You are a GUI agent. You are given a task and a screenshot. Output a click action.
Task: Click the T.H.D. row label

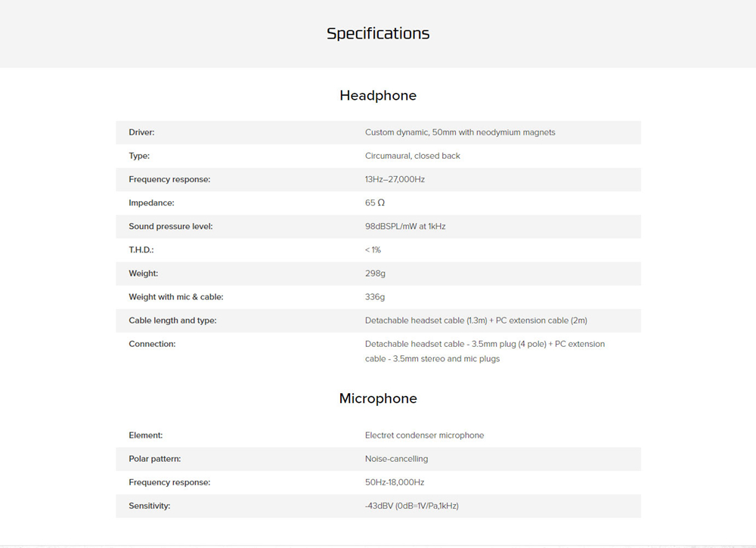pos(141,249)
